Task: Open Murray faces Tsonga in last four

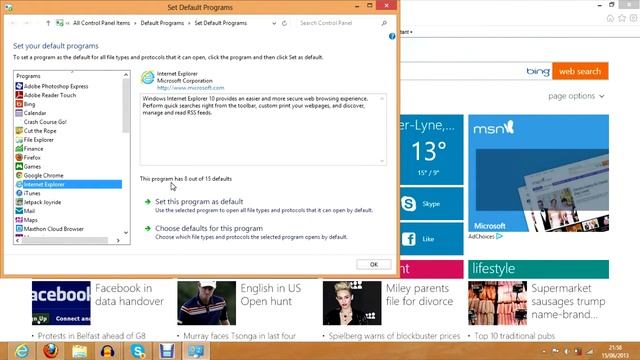Action: tap(239, 336)
